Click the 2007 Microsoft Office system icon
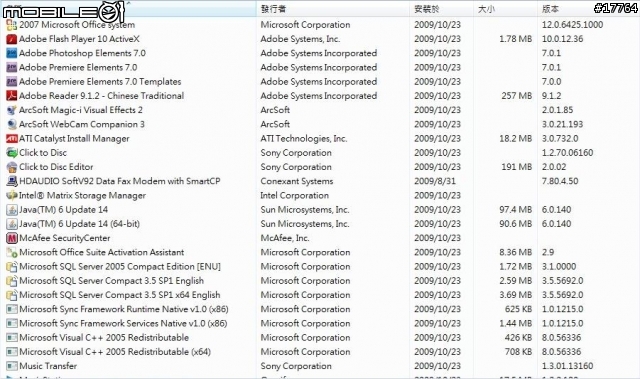The image size is (640, 379). point(12,25)
